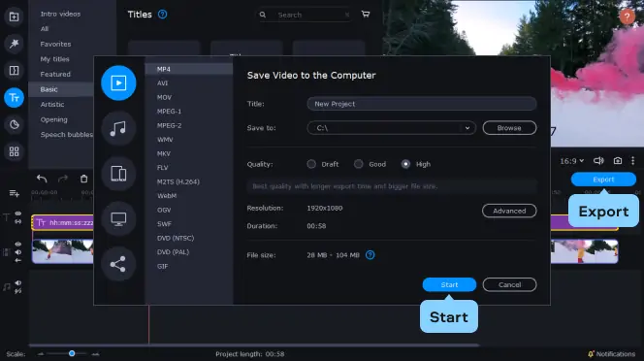Open the more tools grid icon
Screen dimensions: 644x361
point(14,151)
